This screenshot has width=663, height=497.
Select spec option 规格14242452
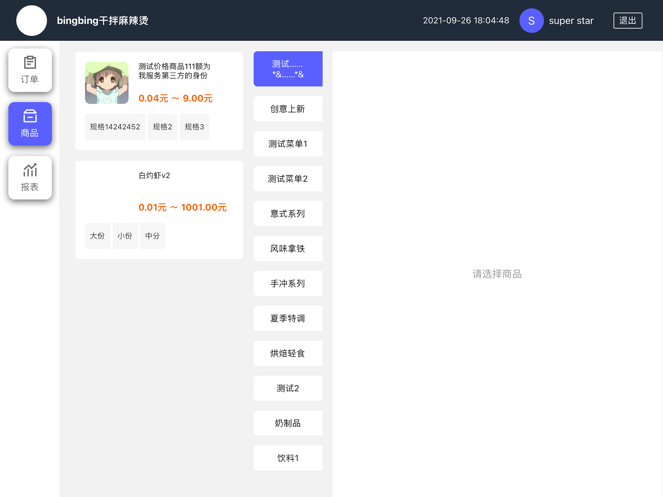point(115,127)
